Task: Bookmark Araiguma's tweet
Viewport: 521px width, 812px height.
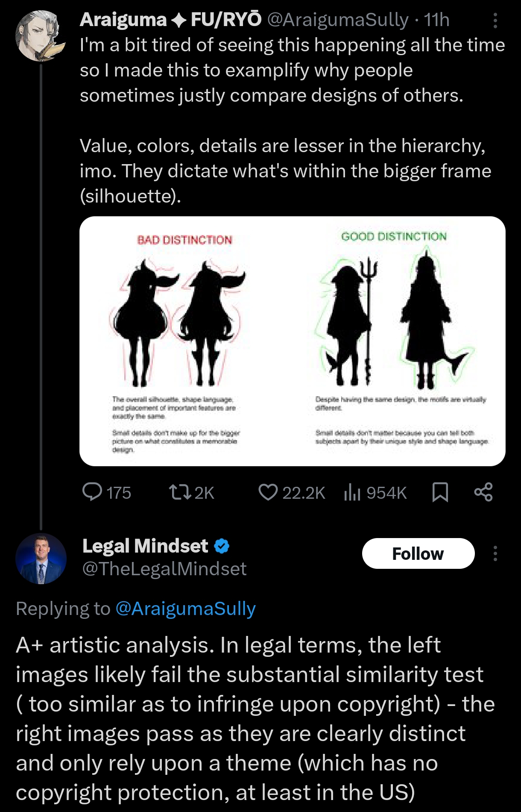Action: tap(440, 492)
